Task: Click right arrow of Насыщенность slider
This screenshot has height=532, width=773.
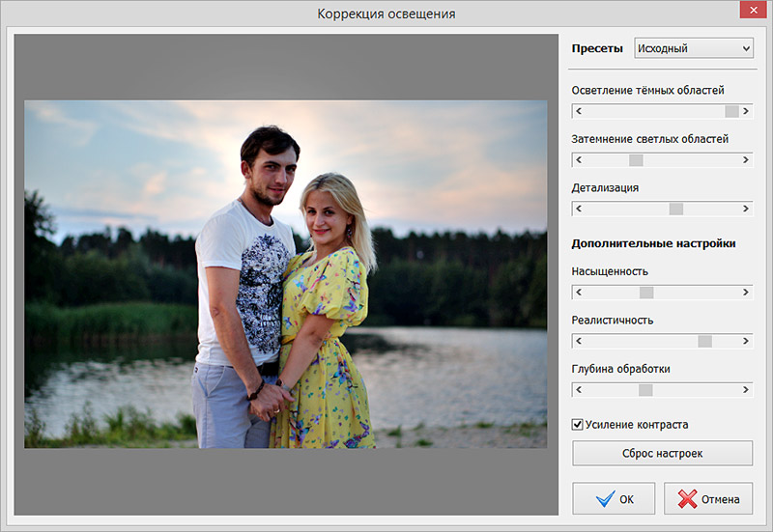Action: (746, 292)
